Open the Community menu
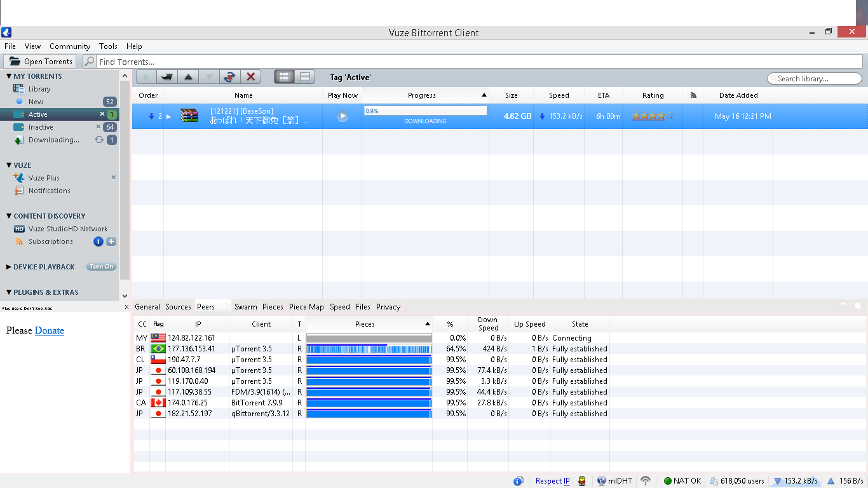The height and width of the screenshot is (488, 868). tap(70, 46)
